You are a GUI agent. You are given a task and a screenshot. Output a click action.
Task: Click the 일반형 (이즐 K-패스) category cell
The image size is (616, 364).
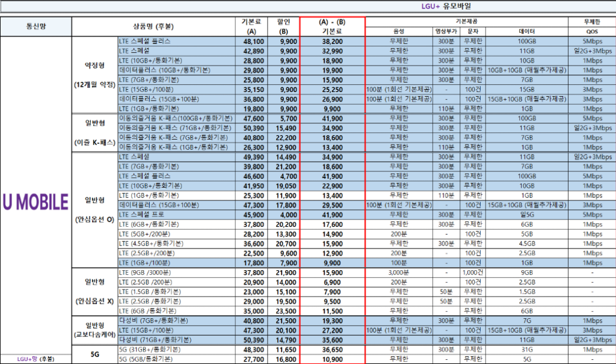[94, 132]
